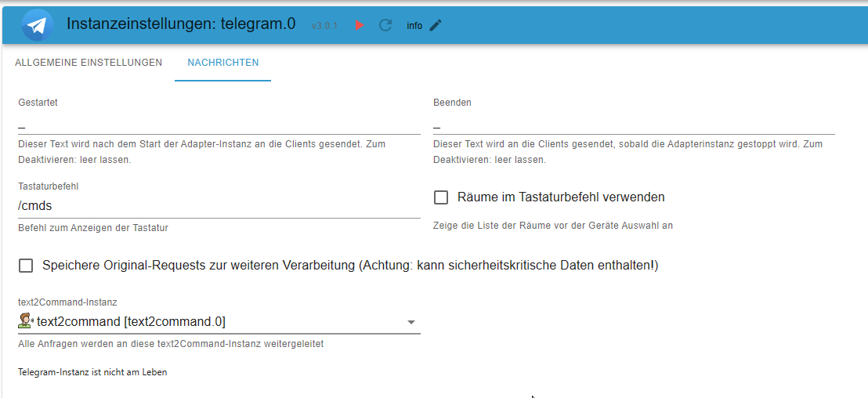
Task: Click the info log level label
Action: (414, 26)
